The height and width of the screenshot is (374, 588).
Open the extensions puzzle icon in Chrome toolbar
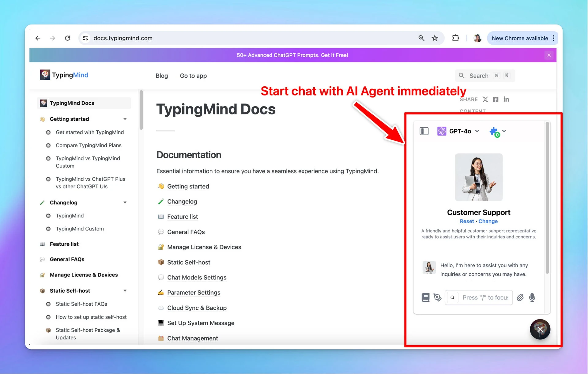(x=455, y=38)
